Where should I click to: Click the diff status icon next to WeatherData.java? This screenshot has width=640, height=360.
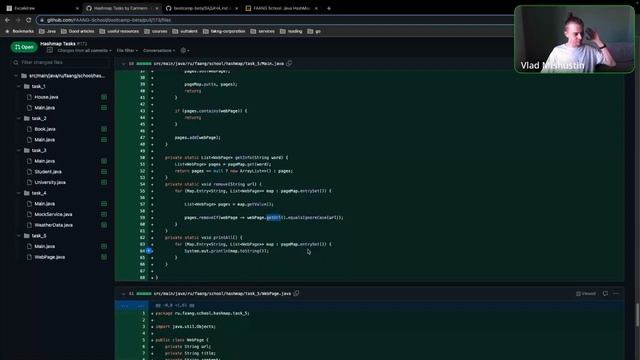tap(104, 225)
